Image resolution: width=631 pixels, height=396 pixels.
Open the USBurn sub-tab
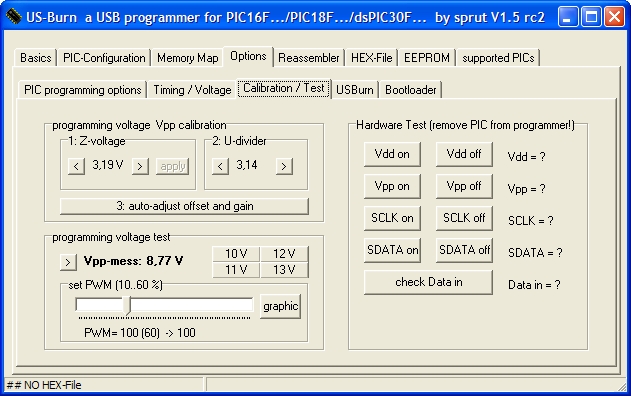(x=355, y=90)
